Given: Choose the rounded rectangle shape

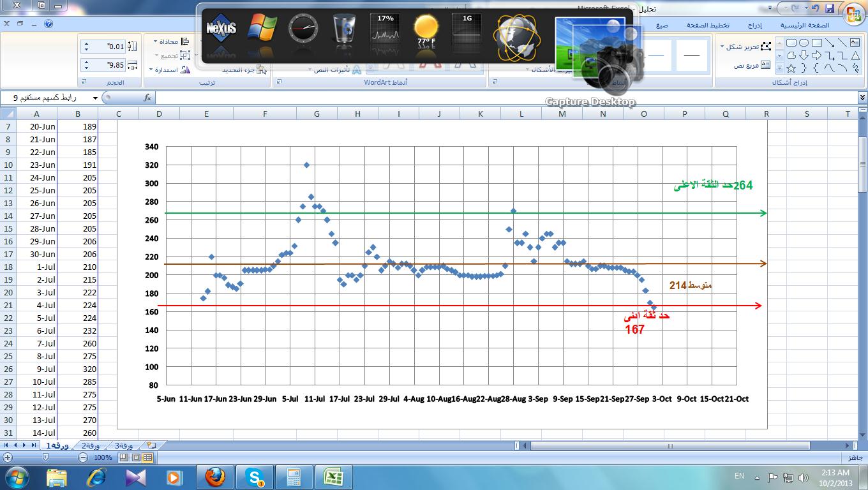Looking at the screenshot, I should [791, 43].
